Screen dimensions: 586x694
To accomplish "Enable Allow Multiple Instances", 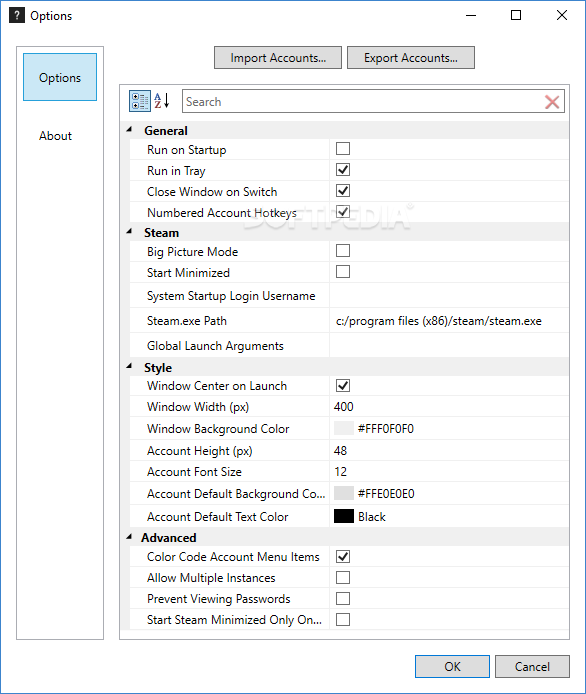I will click(343, 578).
